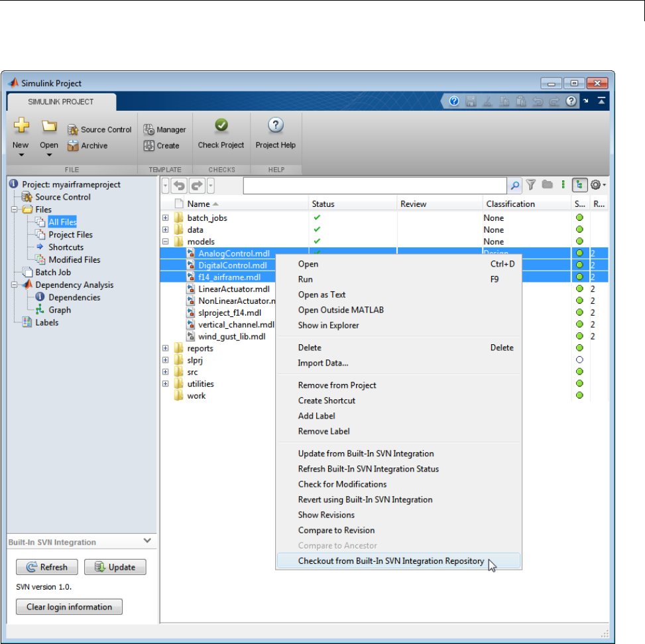Click the Paste icon in quick access bar

[x=521, y=101]
